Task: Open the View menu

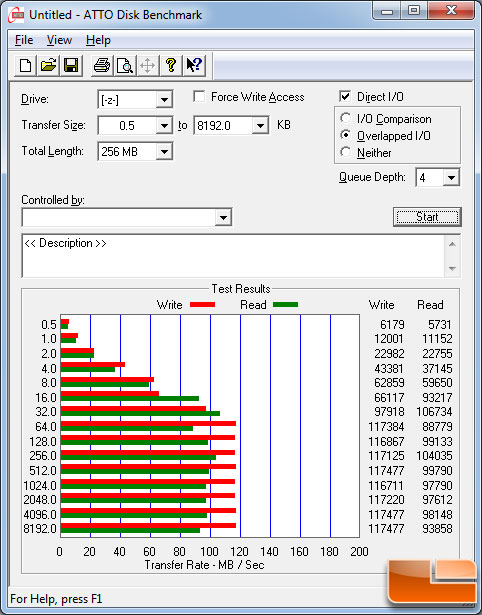Action: click(x=59, y=40)
